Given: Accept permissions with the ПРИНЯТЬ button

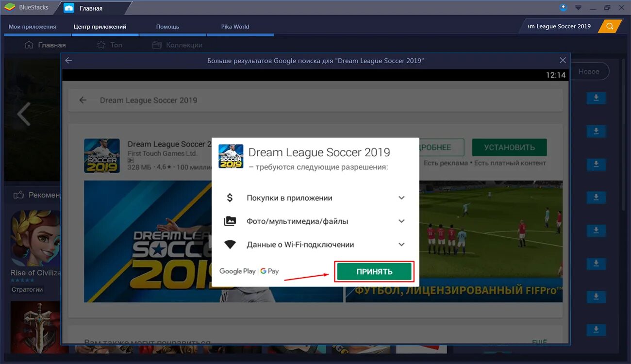Looking at the screenshot, I should click(x=374, y=272).
